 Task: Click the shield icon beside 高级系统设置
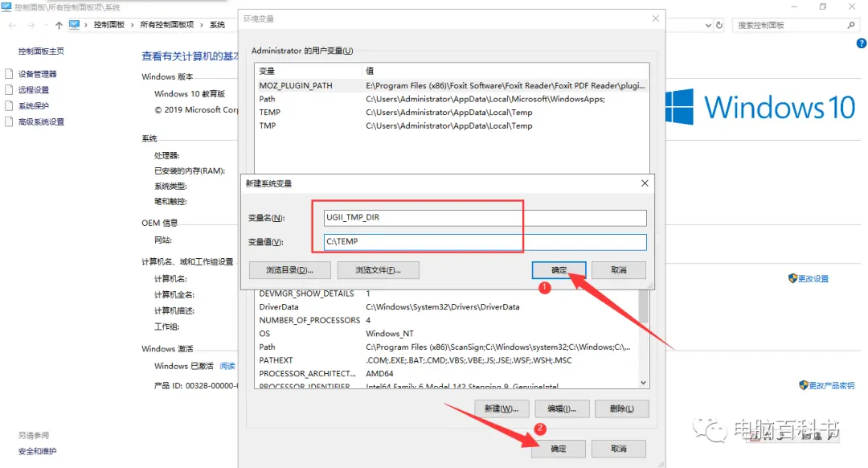pyautogui.click(x=9, y=122)
